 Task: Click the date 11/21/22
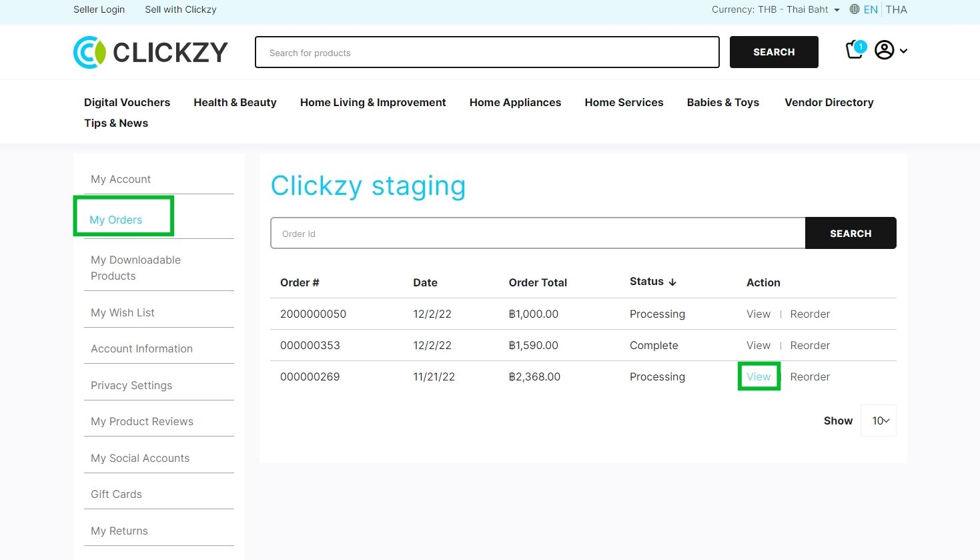434,376
